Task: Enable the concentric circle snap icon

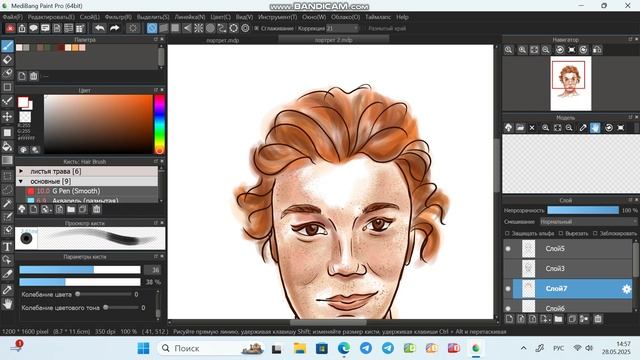Action: tap(245, 28)
